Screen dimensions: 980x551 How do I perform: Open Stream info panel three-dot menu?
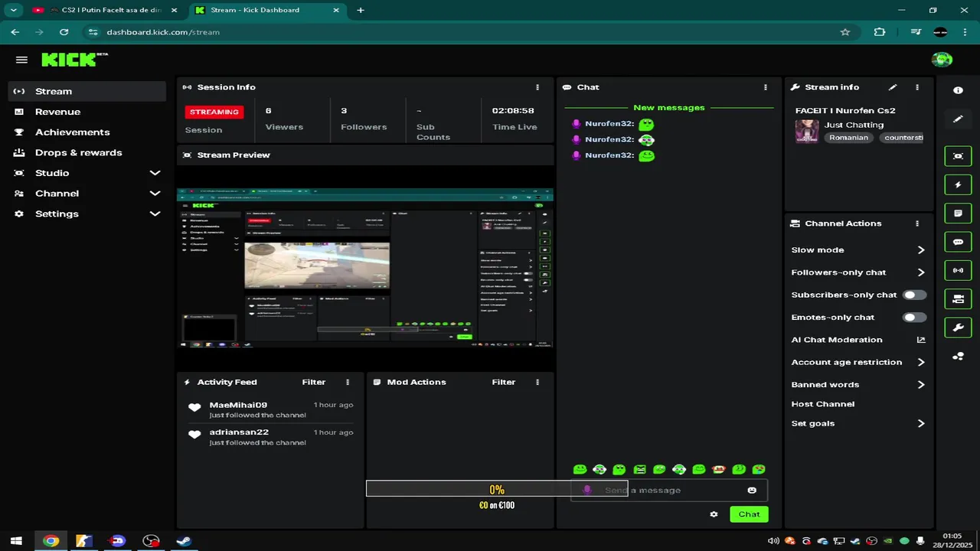(917, 87)
